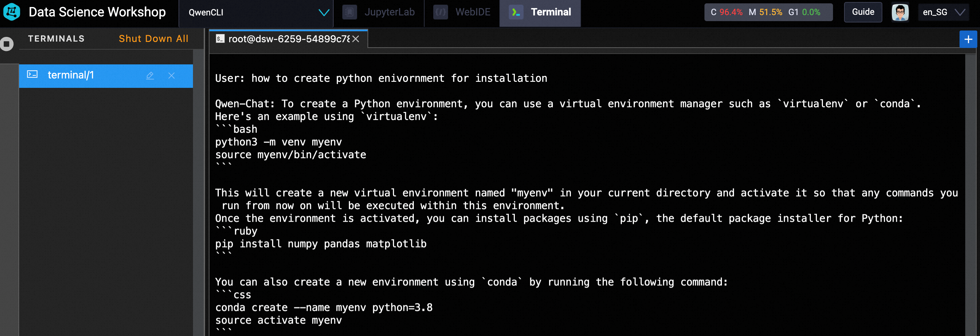The width and height of the screenshot is (980, 336).
Task: Click the terminal output scrollbar
Action: tap(970, 194)
